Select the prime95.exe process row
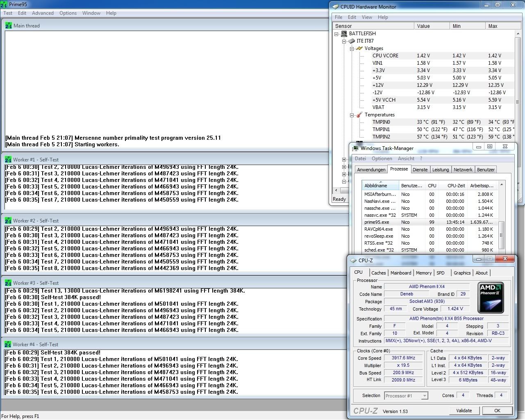Image resolution: width=525 pixels, height=420 pixels. pyautogui.click(x=430, y=222)
